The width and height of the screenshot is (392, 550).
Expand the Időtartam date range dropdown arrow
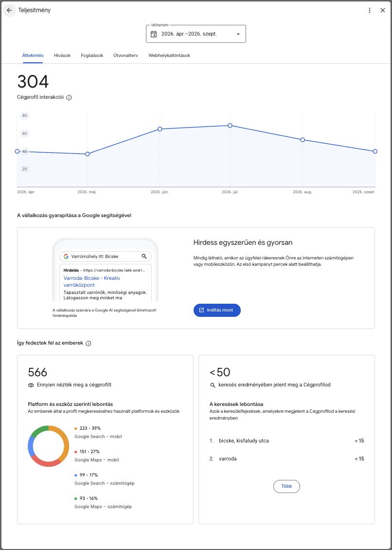238,34
